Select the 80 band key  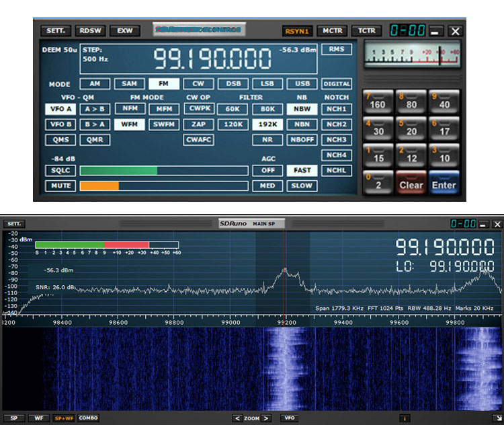click(x=411, y=102)
